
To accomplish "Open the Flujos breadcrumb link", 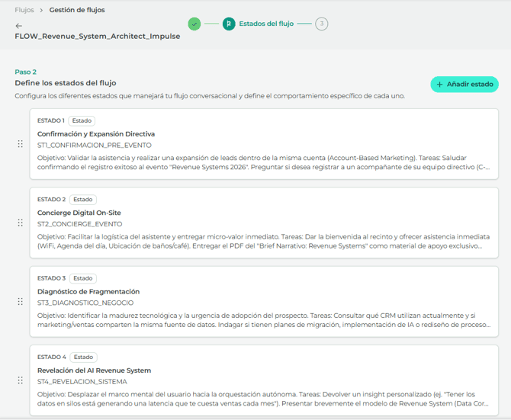I will point(24,10).
